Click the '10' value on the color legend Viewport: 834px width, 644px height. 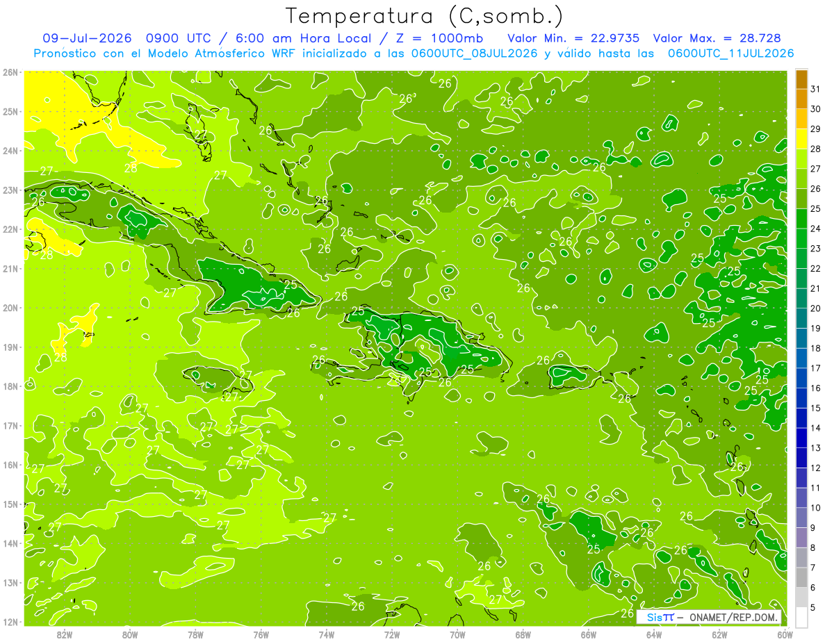click(x=815, y=508)
